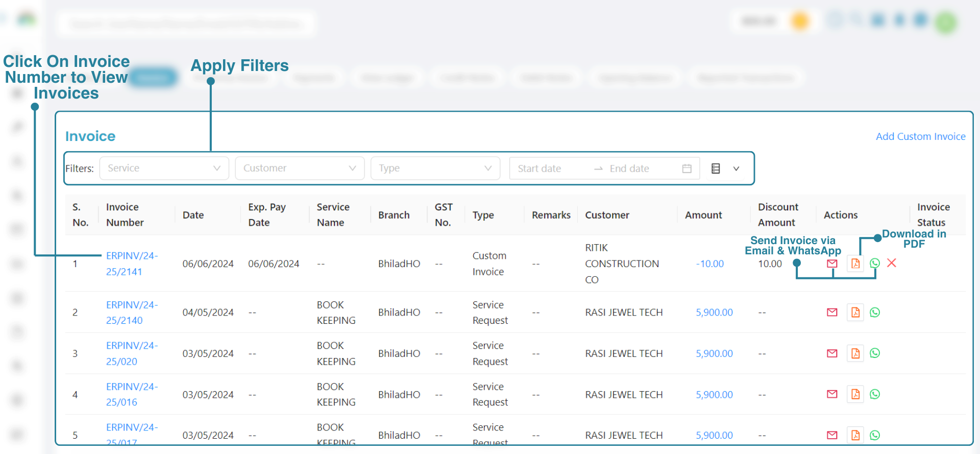Email invoice ERPINV/24-25/020

click(x=832, y=353)
